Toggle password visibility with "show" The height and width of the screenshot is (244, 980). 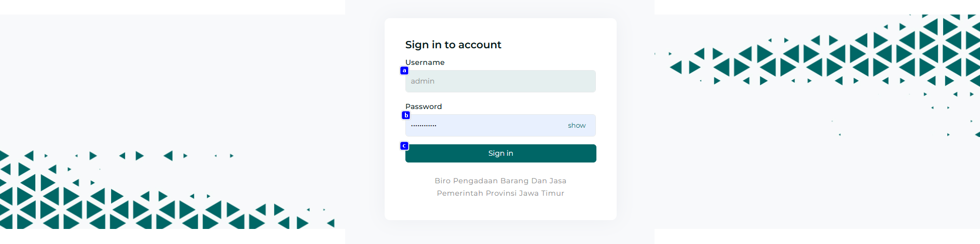(x=576, y=126)
